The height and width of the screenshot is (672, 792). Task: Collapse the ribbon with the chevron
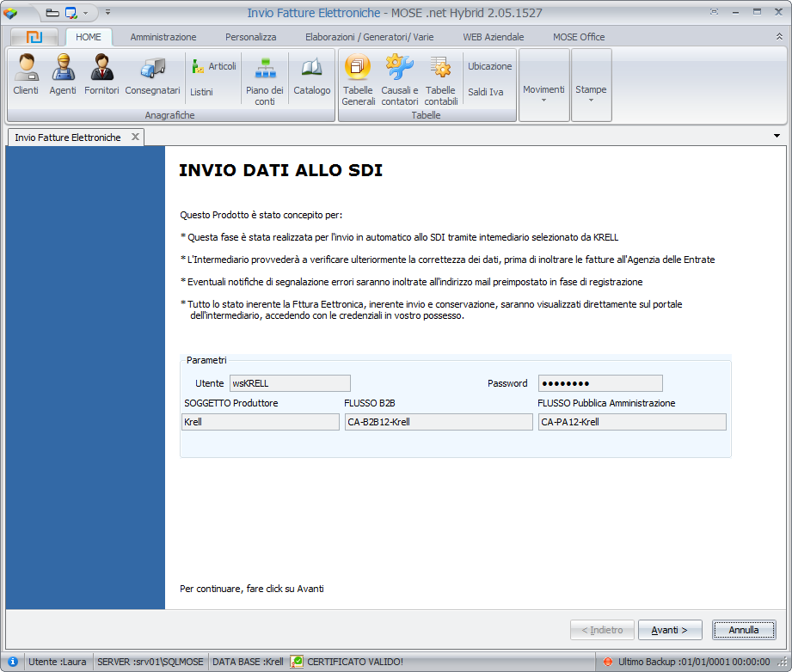click(x=779, y=36)
